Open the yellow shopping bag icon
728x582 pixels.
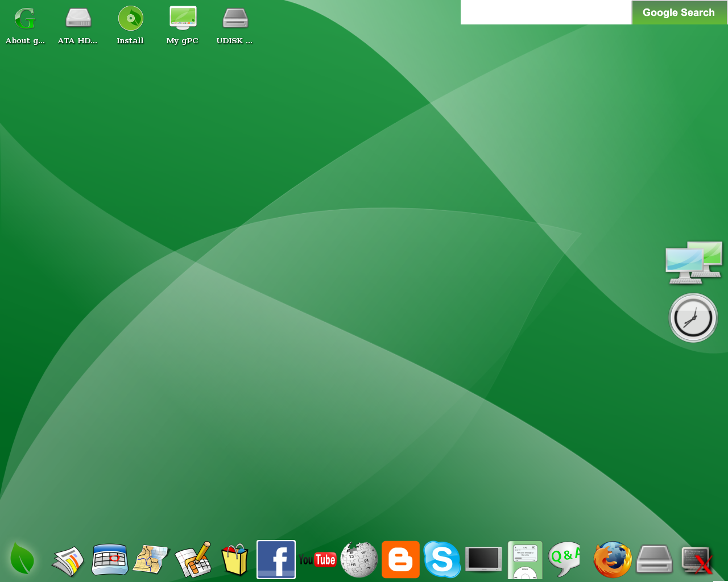[x=235, y=560]
